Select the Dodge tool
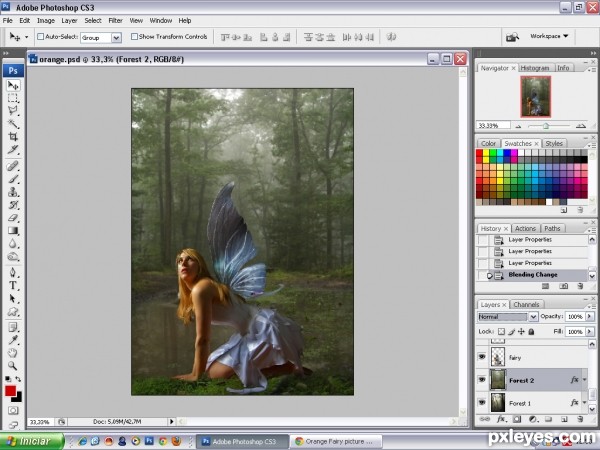 pyautogui.click(x=13, y=256)
